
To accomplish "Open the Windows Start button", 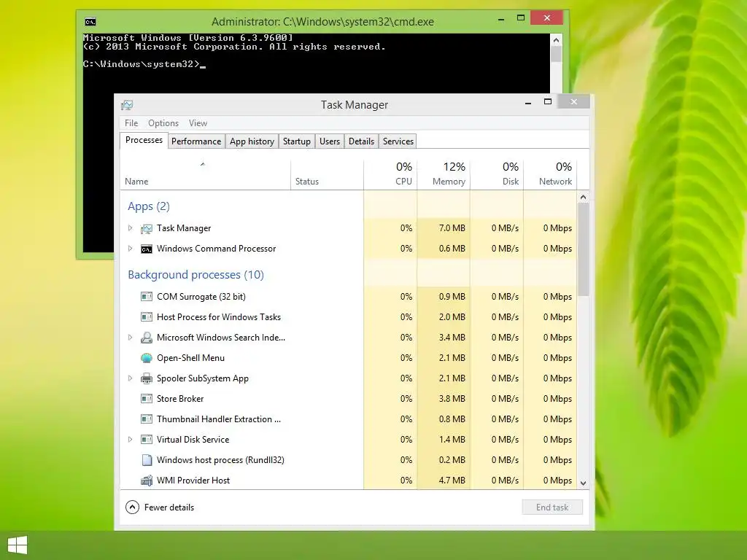I will [x=18, y=545].
